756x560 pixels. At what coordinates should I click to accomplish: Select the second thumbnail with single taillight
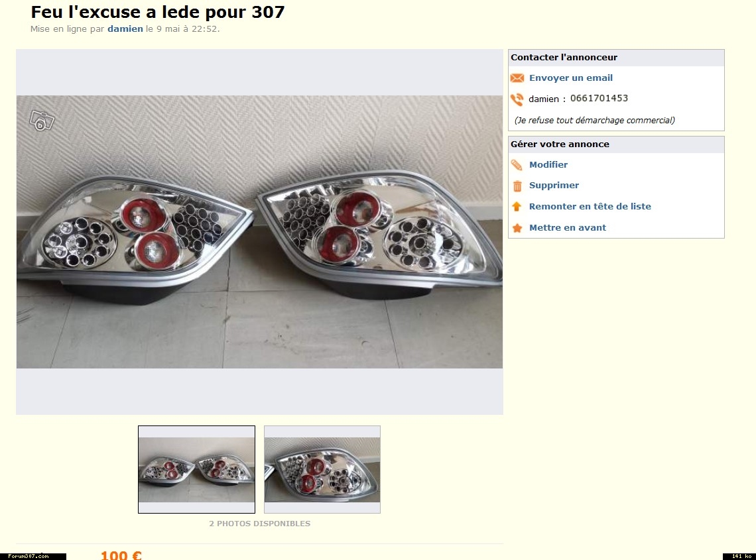pyautogui.click(x=322, y=469)
